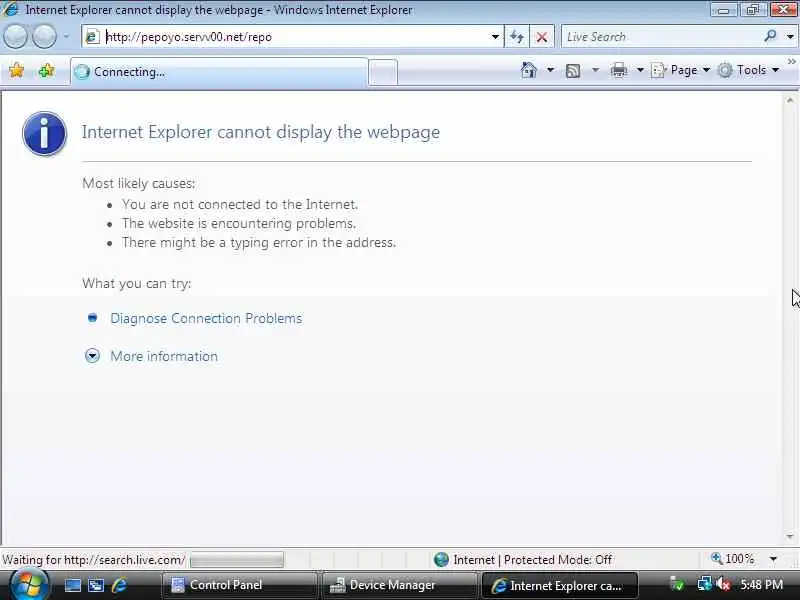Click the Add to Favorites icon
The height and width of the screenshot is (600, 800).
coord(46,70)
